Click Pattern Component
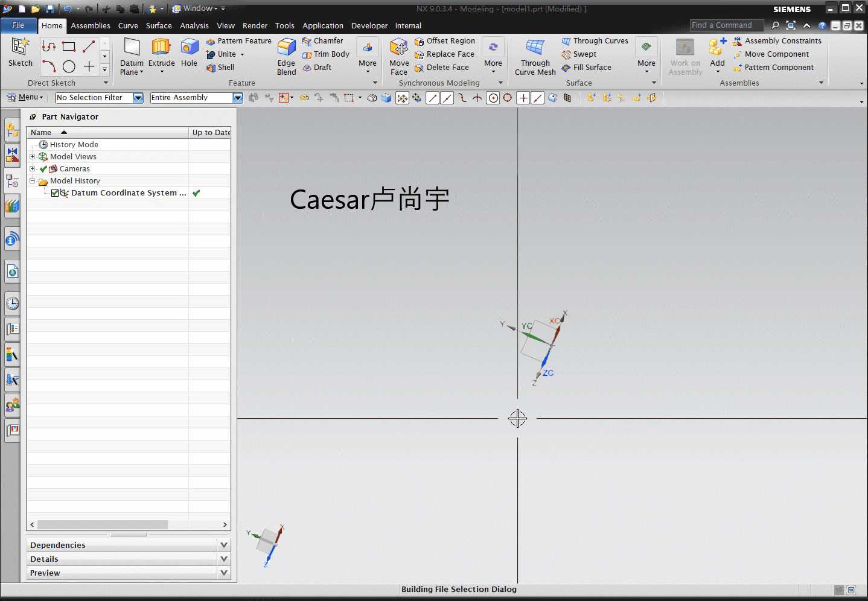Screen dimensions: 868x601 pyautogui.click(x=773, y=68)
